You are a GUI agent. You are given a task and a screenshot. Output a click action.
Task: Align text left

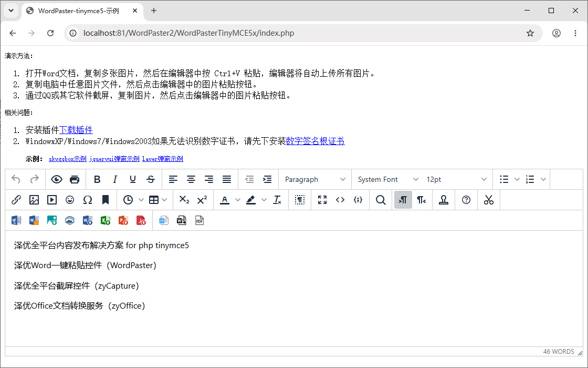[173, 179]
